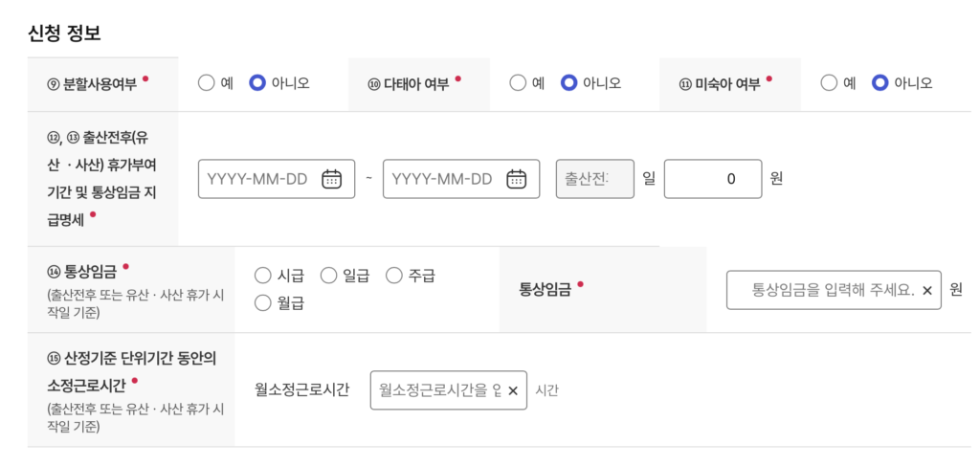Select 예 for 미숙아 여부
This screenshot has height=466, width=980.
click(x=830, y=83)
